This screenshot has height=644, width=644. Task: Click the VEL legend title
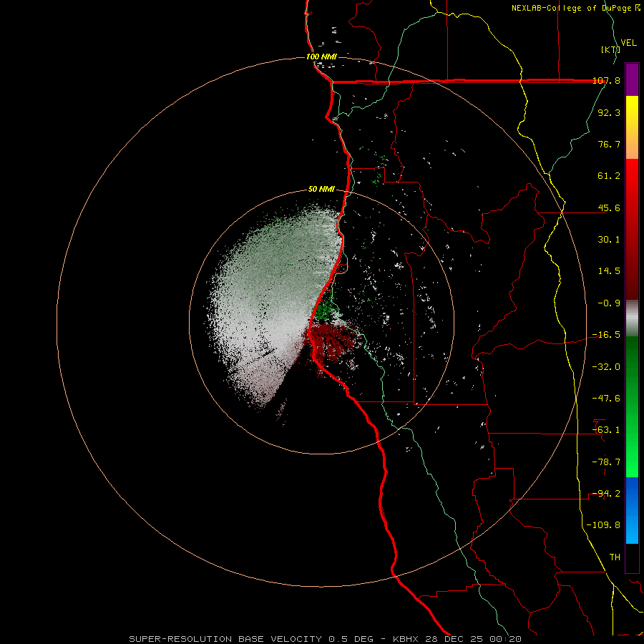(x=628, y=43)
